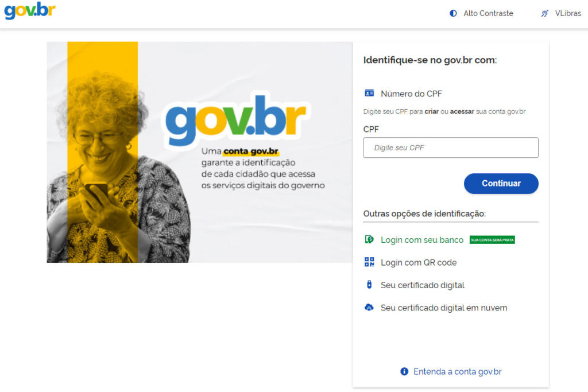The image size is (588, 392).
Task: Click the Alto Contraste half-circle icon
Action: pos(453,14)
